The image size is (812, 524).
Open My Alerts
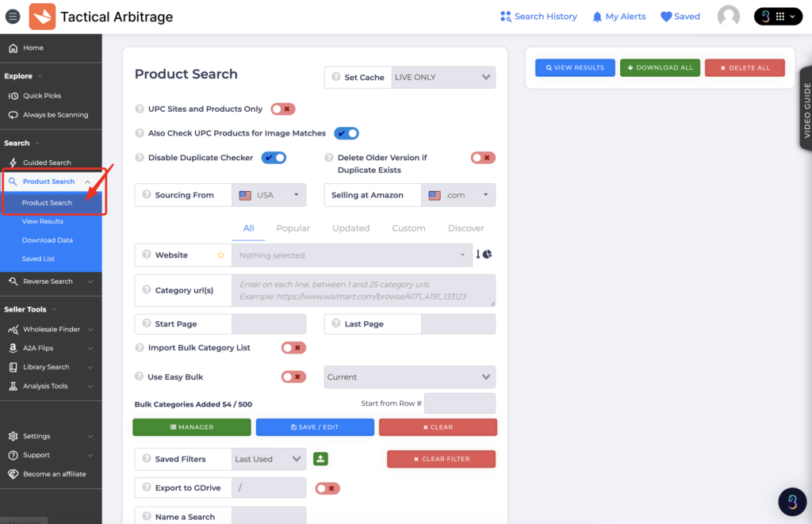(619, 17)
